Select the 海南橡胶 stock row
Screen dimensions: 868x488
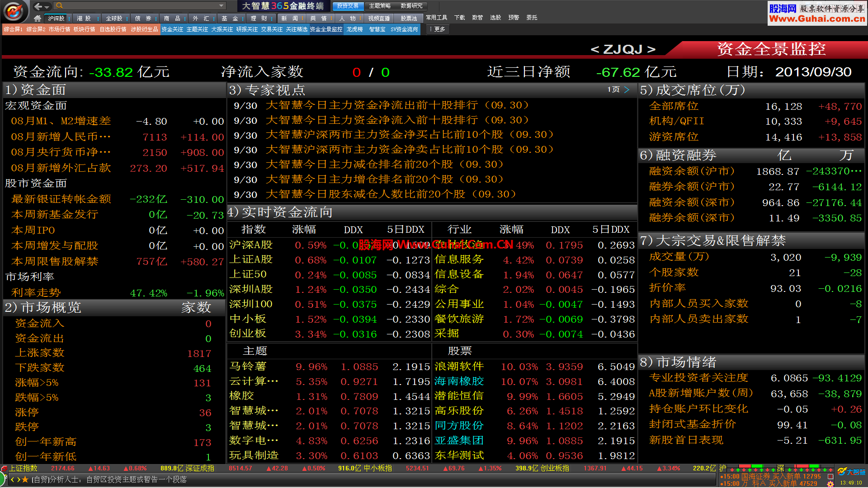click(x=535, y=381)
